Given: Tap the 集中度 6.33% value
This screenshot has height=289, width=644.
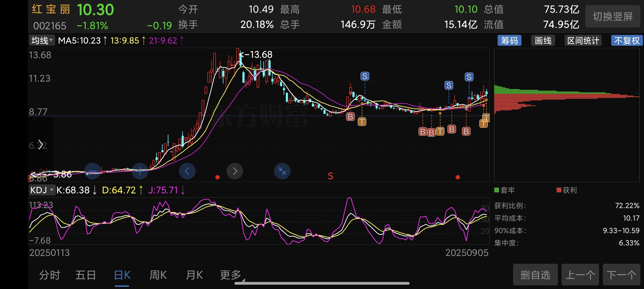Looking at the screenshot, I should point(629,243).
